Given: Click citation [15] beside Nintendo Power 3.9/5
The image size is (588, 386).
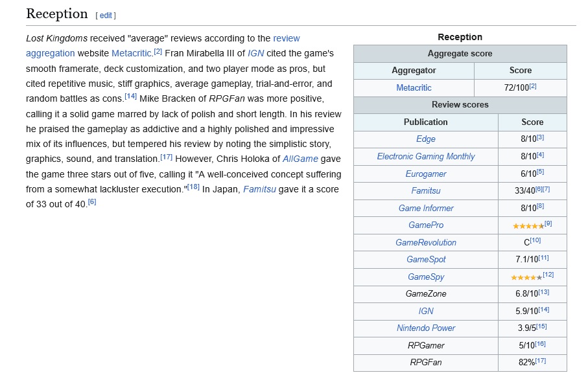Looking at the screenshot, I should click(541, 326).
